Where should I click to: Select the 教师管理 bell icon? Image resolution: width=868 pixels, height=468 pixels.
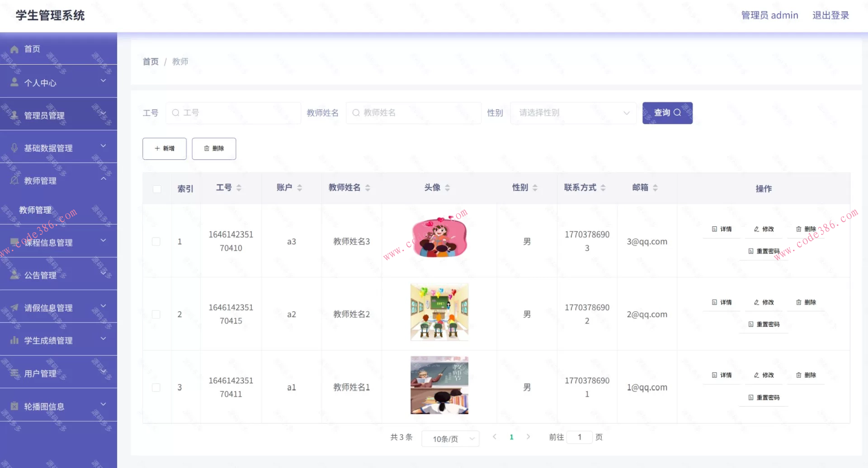tap(14, 180)
